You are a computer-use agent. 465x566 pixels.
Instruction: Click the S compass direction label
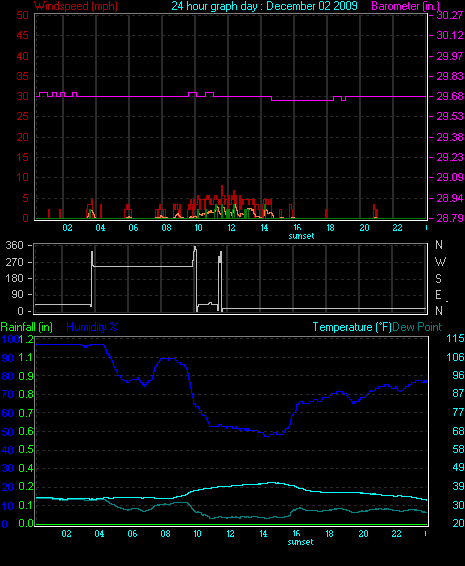[438, 278]
